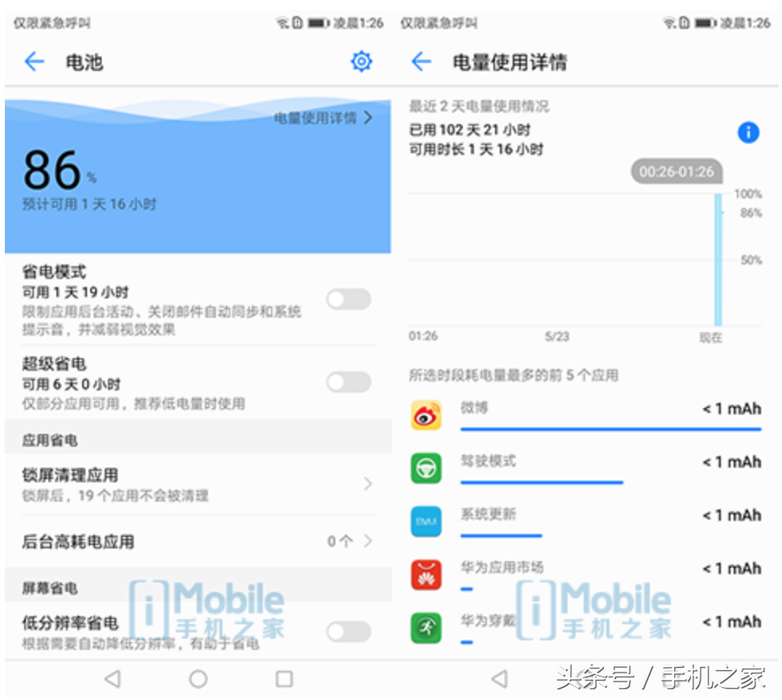Viewport: 782px width, 700px height.
Task: Tap left phone's Wi-Fi status icon
Action: click(x=283, y=23)
